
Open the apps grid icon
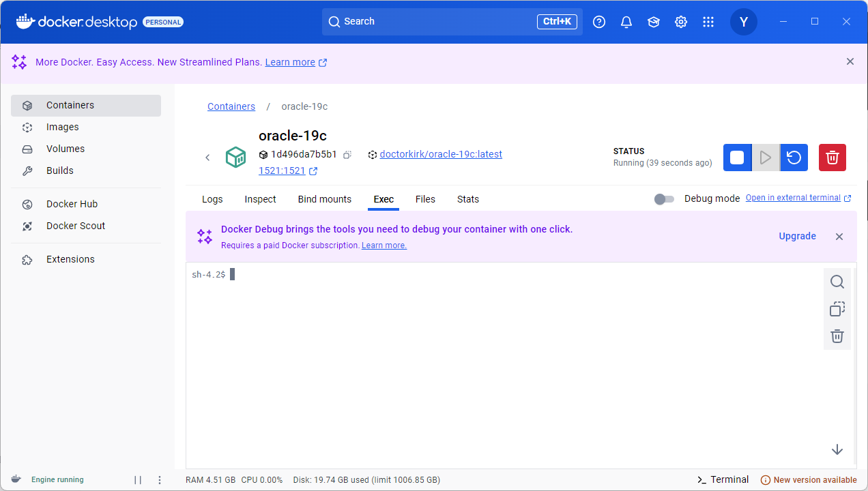[x=708, y=22]
